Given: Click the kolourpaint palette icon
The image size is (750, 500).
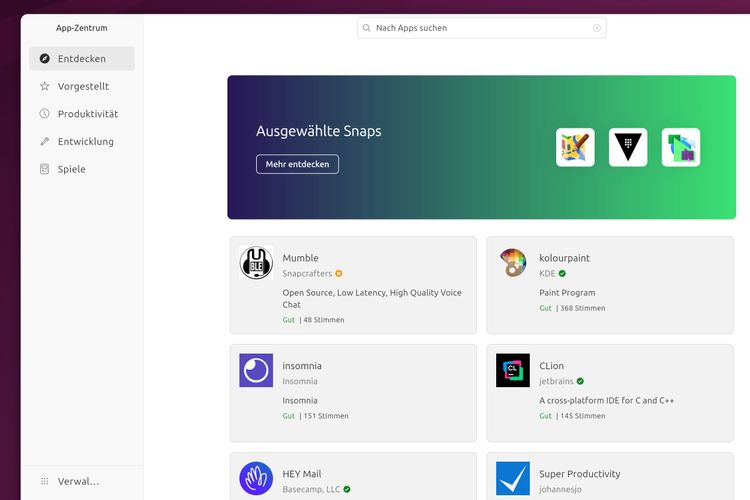Looking at the screenshot, I should click(513, 263).
